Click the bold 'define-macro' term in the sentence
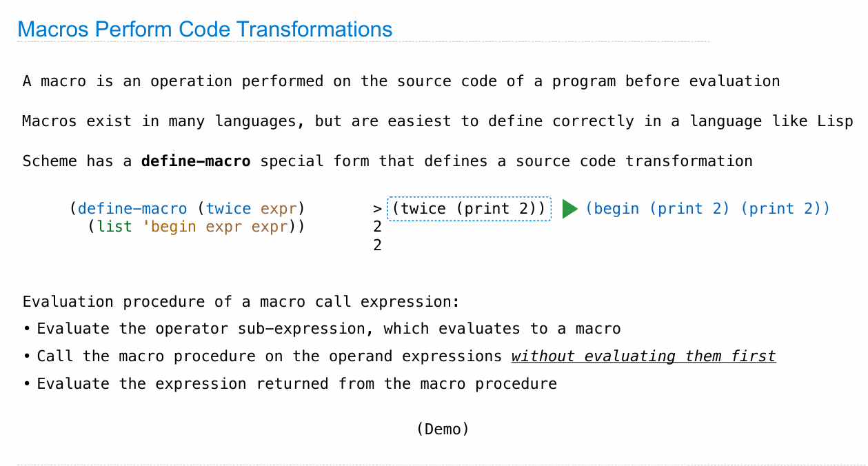The height and width of the screenshot is (466, 868). coord(196,161)
